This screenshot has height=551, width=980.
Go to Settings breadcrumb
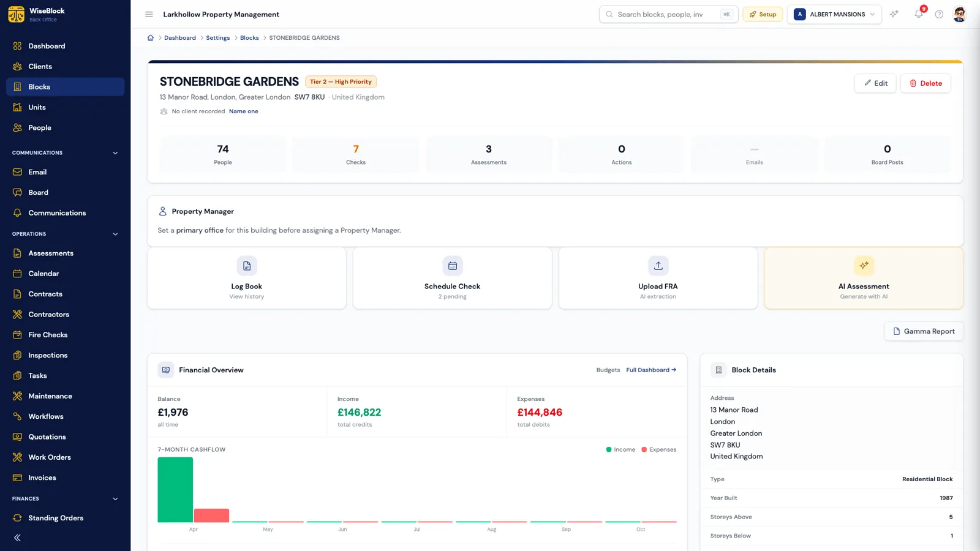(218, 38)
